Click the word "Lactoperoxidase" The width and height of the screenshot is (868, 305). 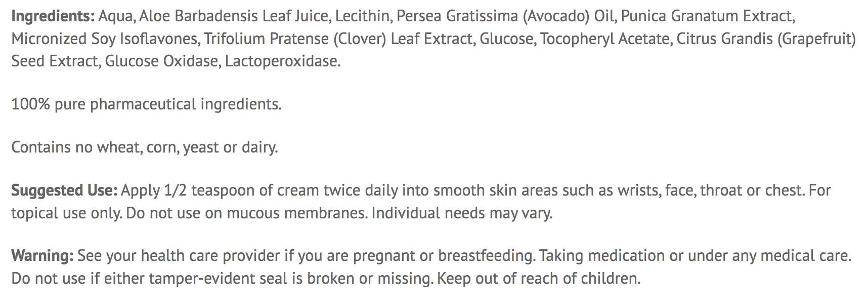[282, 61]
